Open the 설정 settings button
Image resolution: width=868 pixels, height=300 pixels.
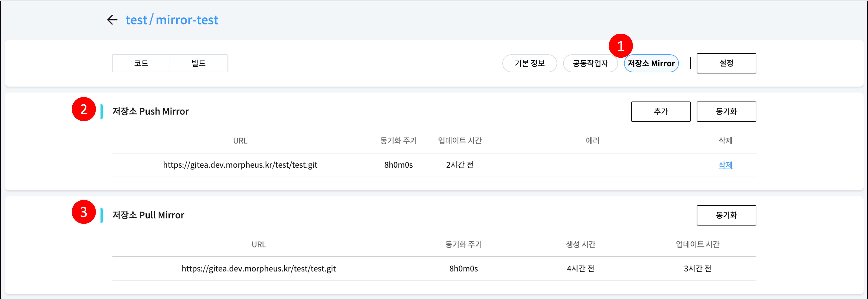coord(726,63)
